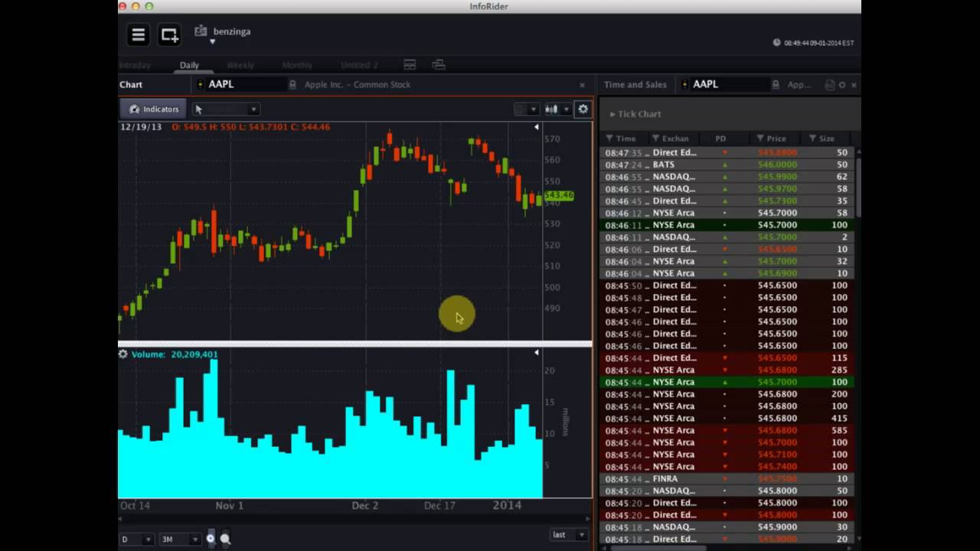The image size is (980, 551).
Task: Select the 08:46:11 NYSE Arca 545.7000 row
Action: (727, 225)
